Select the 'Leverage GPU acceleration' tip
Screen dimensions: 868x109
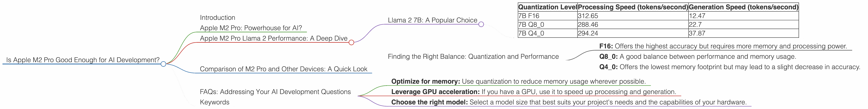[533, 92]
